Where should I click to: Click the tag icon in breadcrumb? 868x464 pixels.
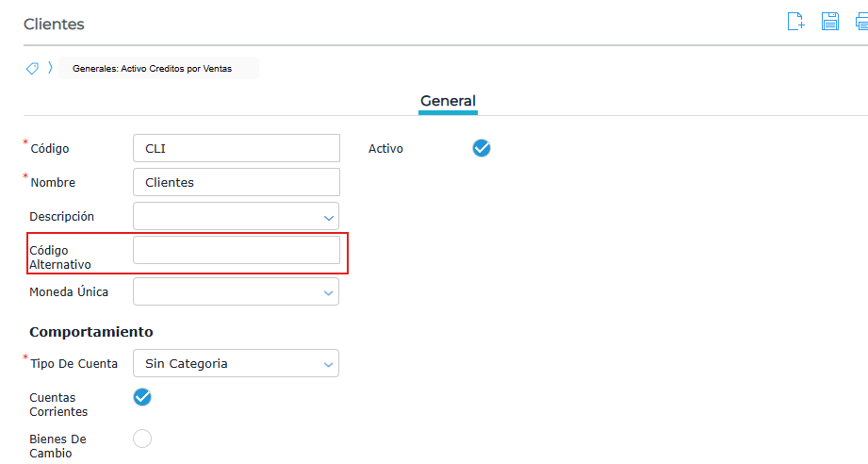pyautogui.click(x=32, y=69)
